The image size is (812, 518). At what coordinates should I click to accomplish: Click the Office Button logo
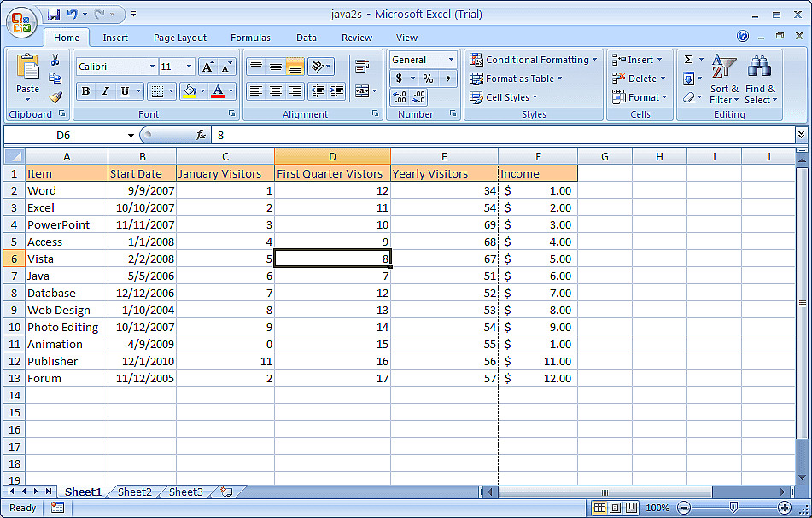pyautogui.click(x=21, y=22)
